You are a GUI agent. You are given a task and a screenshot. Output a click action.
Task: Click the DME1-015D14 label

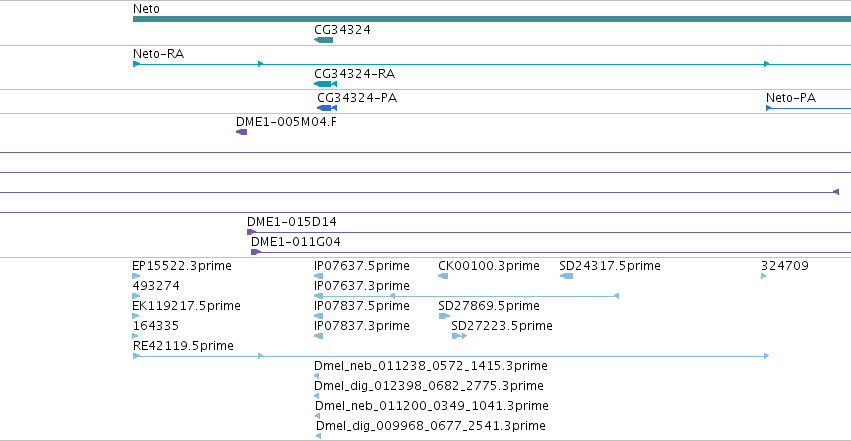point(291,222)
